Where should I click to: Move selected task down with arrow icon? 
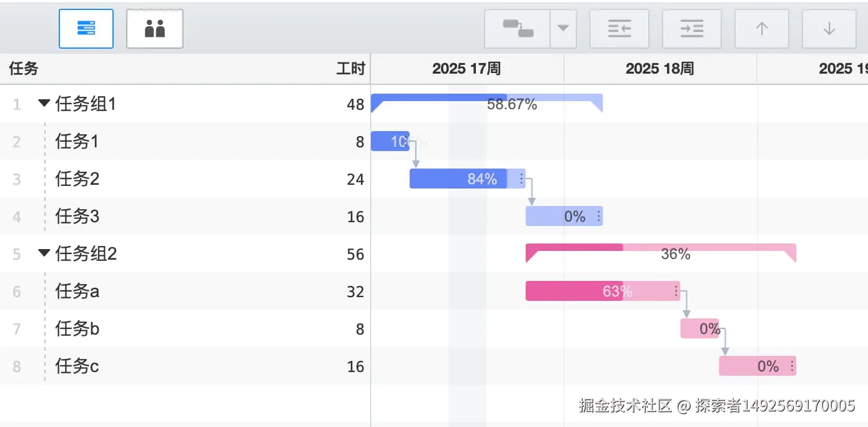(829, 29)
